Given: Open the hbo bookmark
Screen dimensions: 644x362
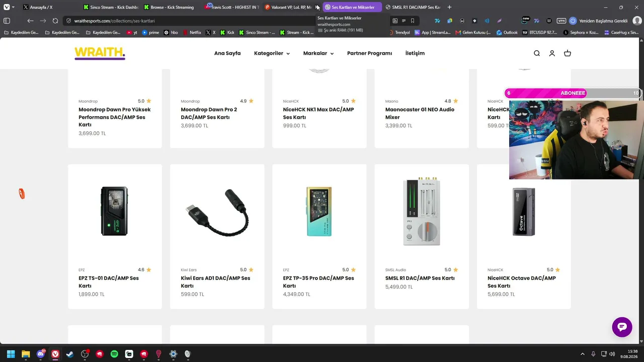Looking at the screenshot, I should [x=171, y=33].
